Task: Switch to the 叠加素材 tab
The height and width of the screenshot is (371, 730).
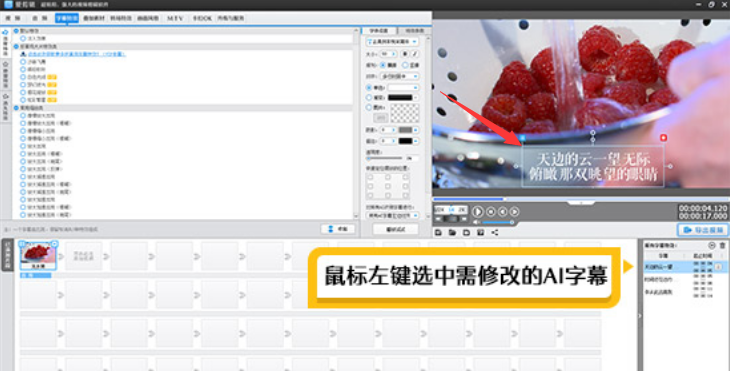Action: (94, 18)
